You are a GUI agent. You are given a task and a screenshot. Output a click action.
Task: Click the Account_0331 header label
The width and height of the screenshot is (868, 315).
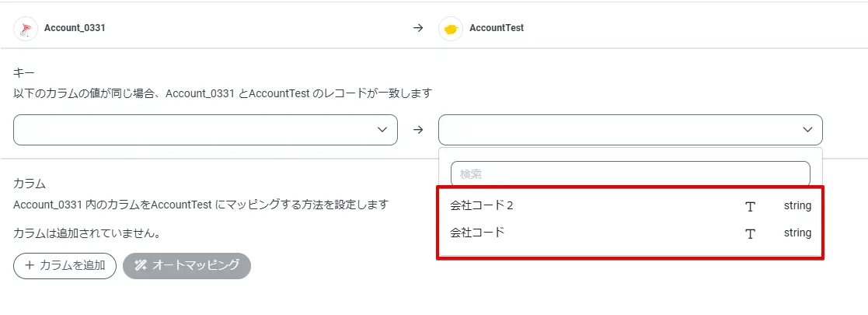(x=75, y=28)
